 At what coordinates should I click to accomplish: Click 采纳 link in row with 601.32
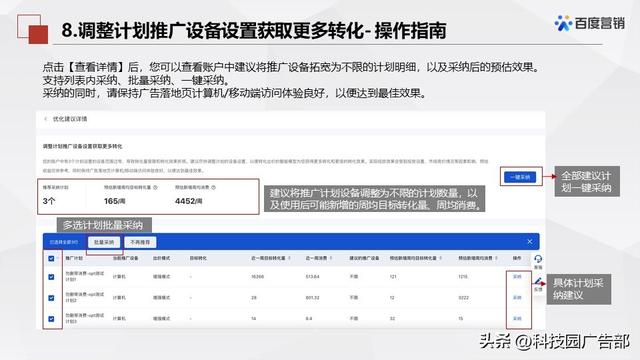[517, 298]
